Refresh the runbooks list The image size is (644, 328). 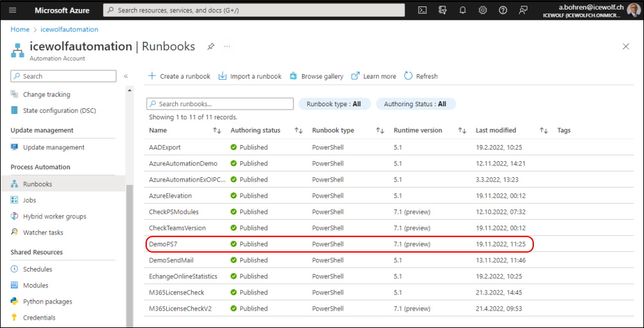(421, 76)
